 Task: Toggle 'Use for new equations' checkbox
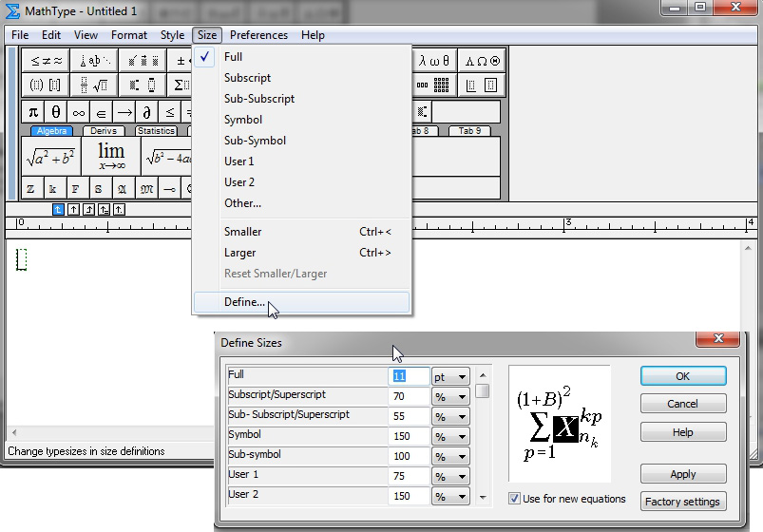(514, 499)
